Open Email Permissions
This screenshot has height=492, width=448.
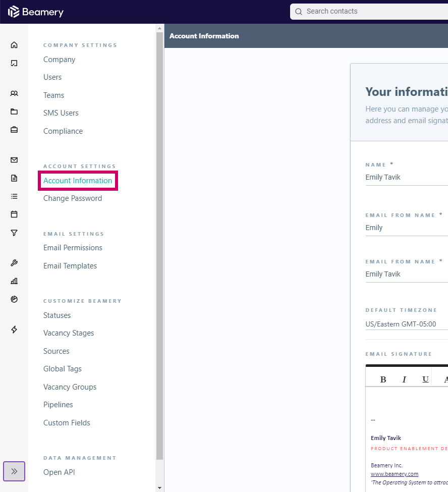tap(73, 248)
